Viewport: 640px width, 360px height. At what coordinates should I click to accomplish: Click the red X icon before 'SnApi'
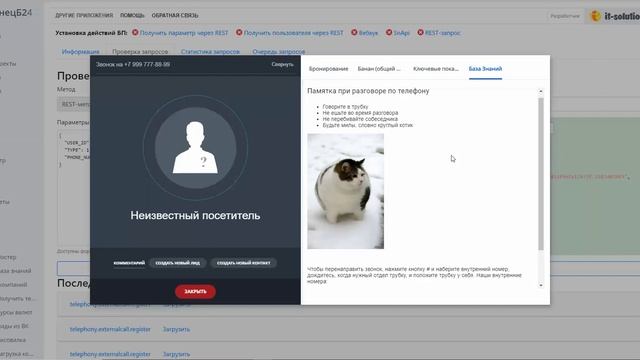[389, 32]
